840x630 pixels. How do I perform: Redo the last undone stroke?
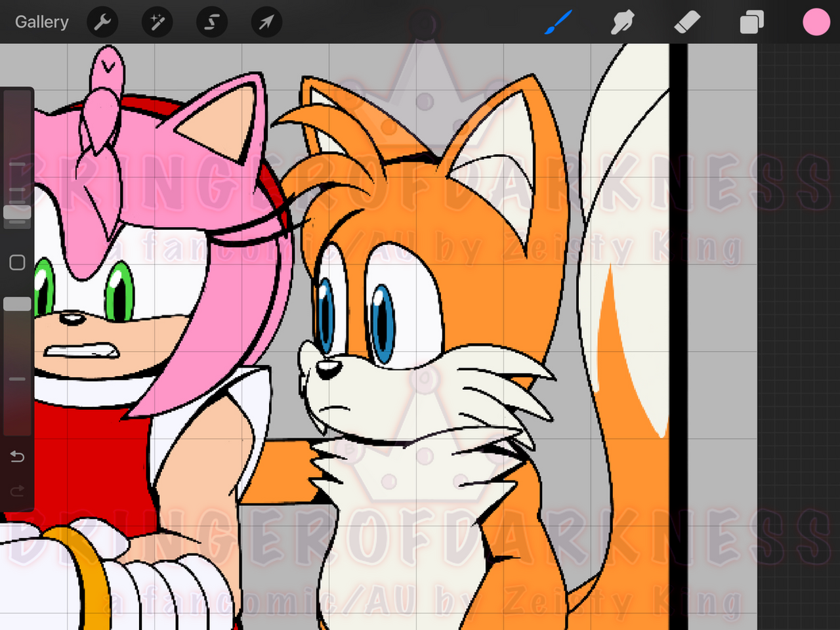click(18, 490)
